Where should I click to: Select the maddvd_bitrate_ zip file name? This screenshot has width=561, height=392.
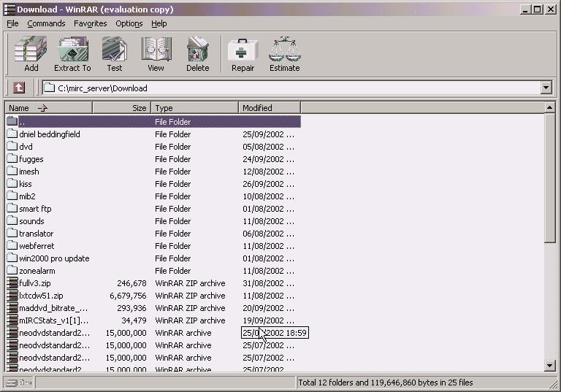tap(53, 308)
